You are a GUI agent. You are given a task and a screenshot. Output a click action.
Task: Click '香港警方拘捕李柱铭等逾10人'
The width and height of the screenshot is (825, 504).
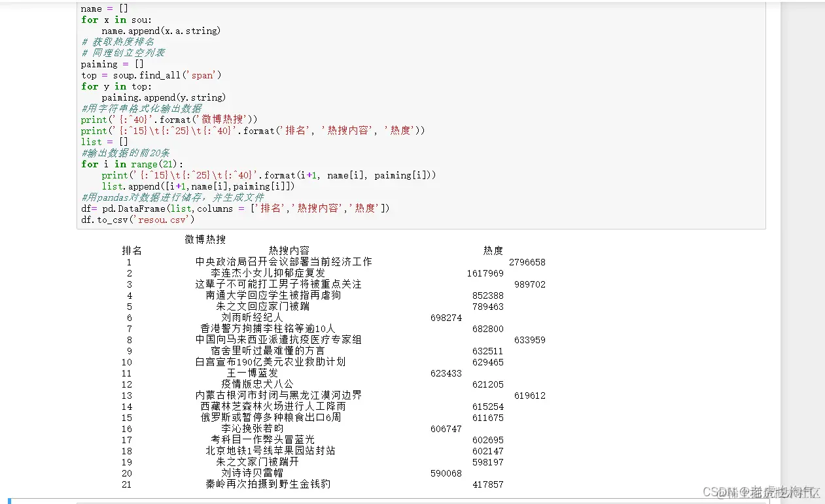tap(268, 328)
